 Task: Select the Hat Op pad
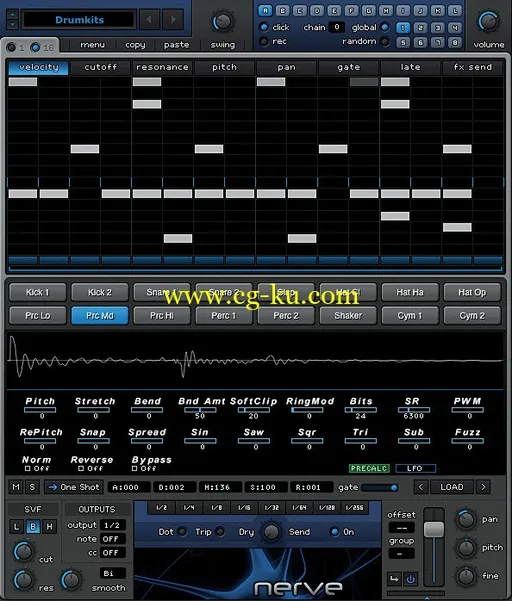[x=472, y=292]
